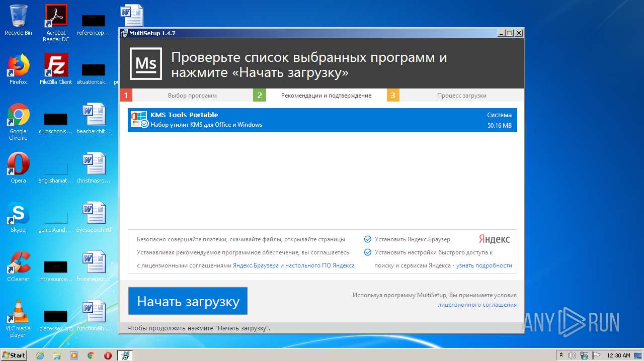The width and height of the screenshot is (644, 362).
Task: Select referencep file on desktop
Action: click(x=94, y=24)
